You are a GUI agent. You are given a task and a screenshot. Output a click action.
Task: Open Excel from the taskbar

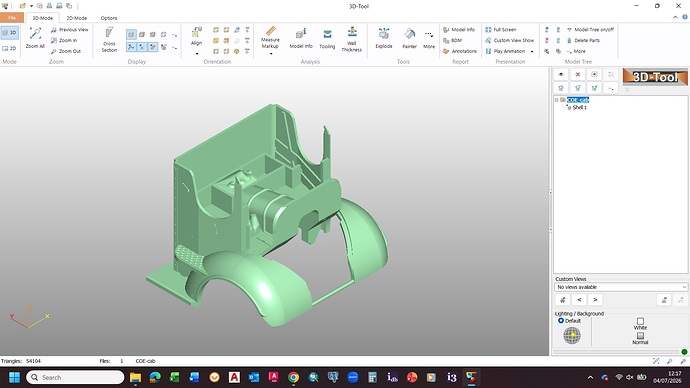(x=175, y=377)
